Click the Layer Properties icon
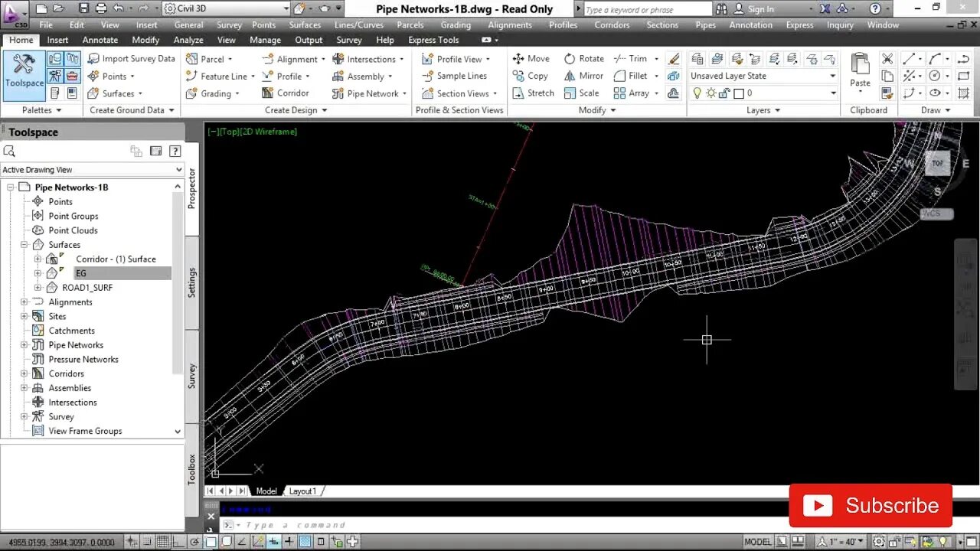Viewport: 980px width, 551px height. (697, 58)
